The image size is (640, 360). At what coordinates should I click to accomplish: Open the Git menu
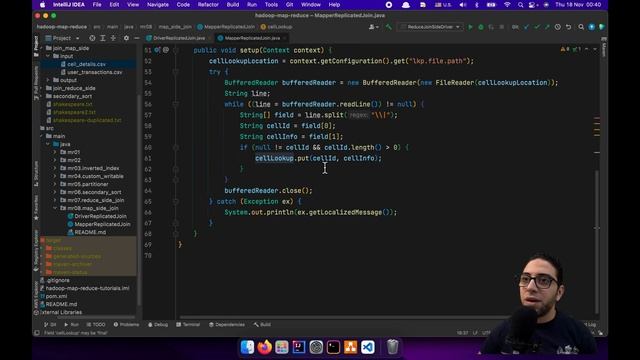(x=289, y=5)
